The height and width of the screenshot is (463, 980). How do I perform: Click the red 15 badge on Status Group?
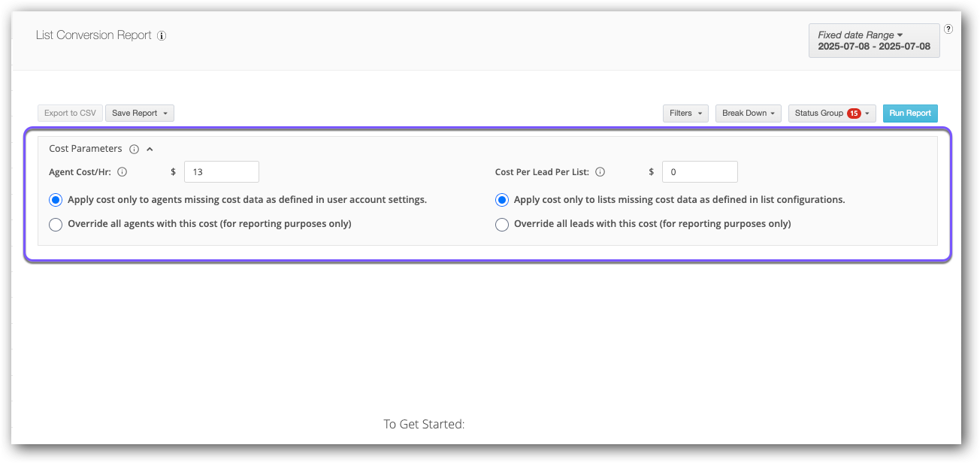(854, 113)
